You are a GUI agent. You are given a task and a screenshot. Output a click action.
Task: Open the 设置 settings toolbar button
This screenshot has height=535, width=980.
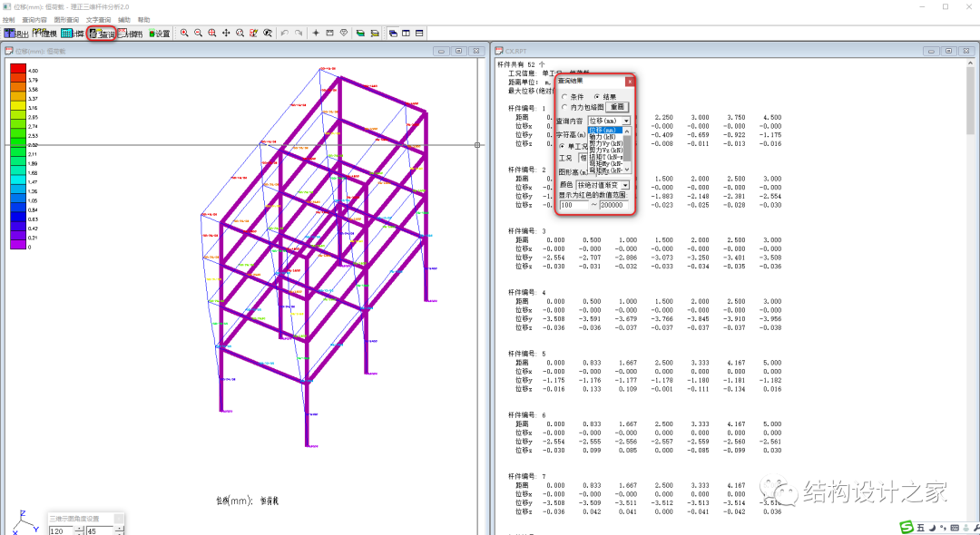(x=159, y=33)
